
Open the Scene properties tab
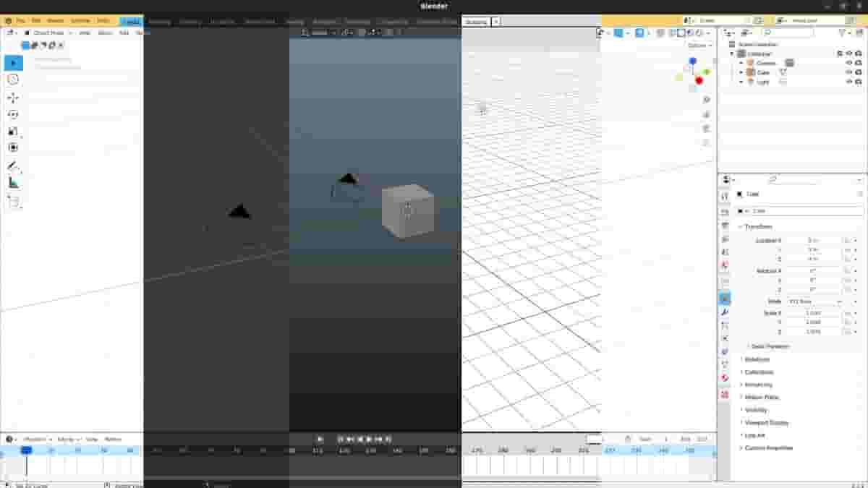tap(725, 252)
